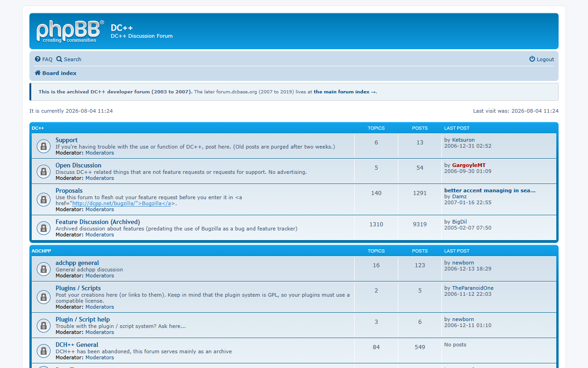Open the Plugins / Scripts forum

[x=78, y=288]
